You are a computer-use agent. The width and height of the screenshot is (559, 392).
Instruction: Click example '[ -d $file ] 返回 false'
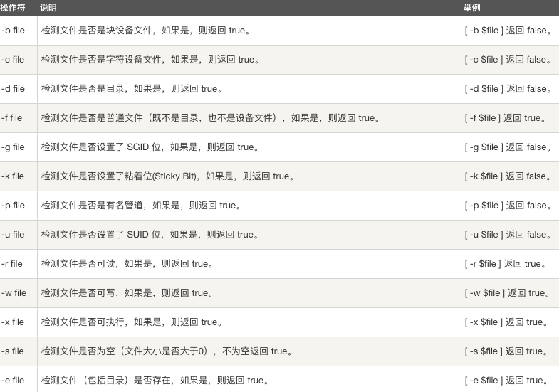click(508, 89)
